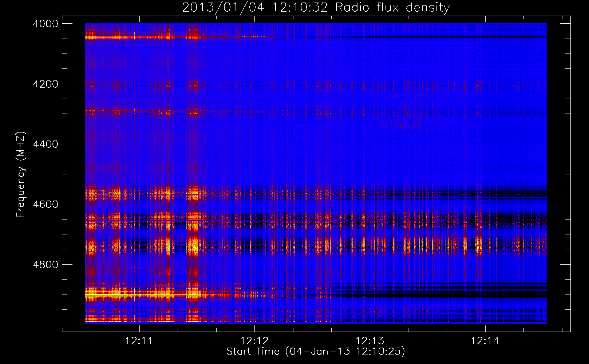Select the 4200 frequency axis label

pyautogui.click(x=46, y=84)
